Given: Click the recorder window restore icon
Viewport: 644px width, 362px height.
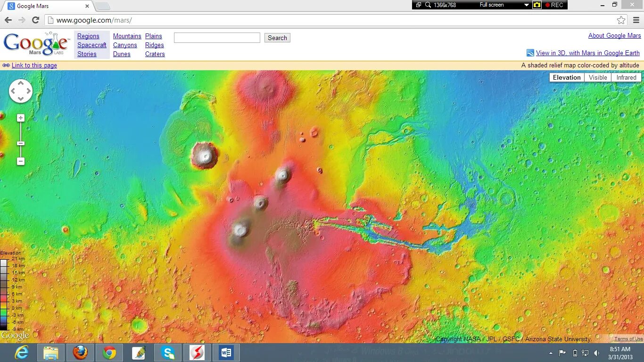Looking at the screenshot, I should [x=419, y=5].
